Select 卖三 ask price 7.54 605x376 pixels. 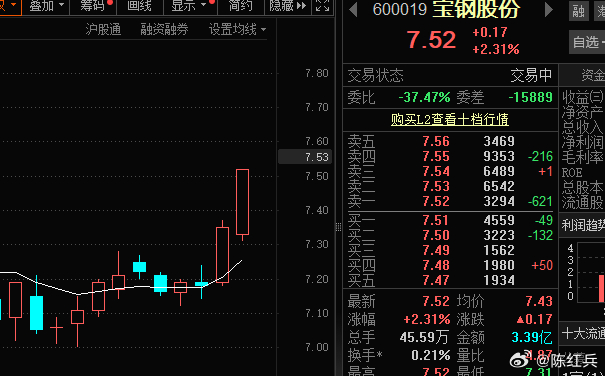pos(436,171)
